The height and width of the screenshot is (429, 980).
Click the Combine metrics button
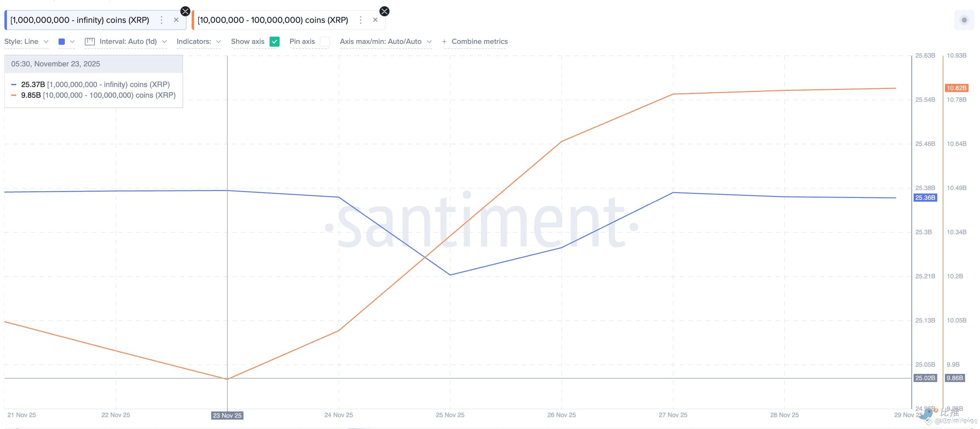pyautogui.click(x=479, y=41)
